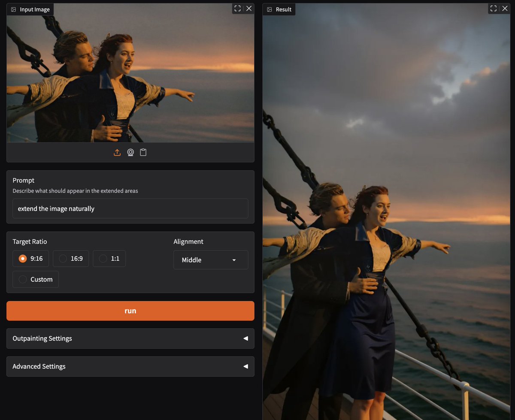515x420 pixels.
Task: Click the upload image icon
Action: [x=117, y=152]
